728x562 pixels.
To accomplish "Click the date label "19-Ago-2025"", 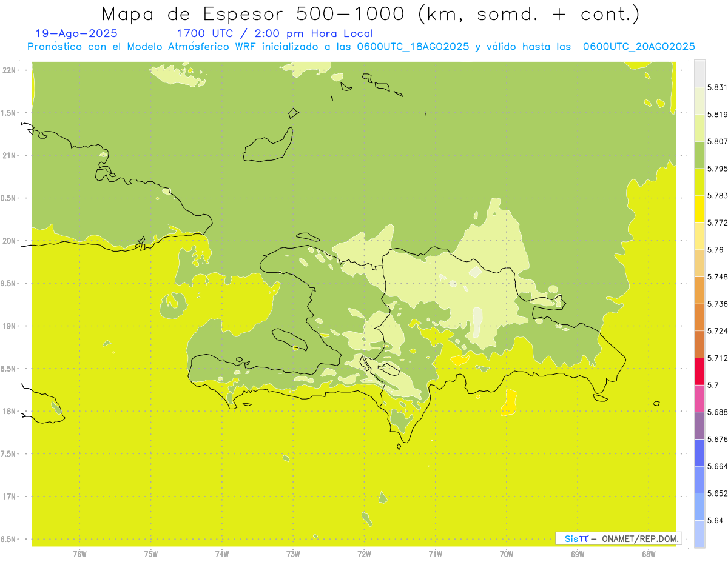I will [x=76, y=34].
